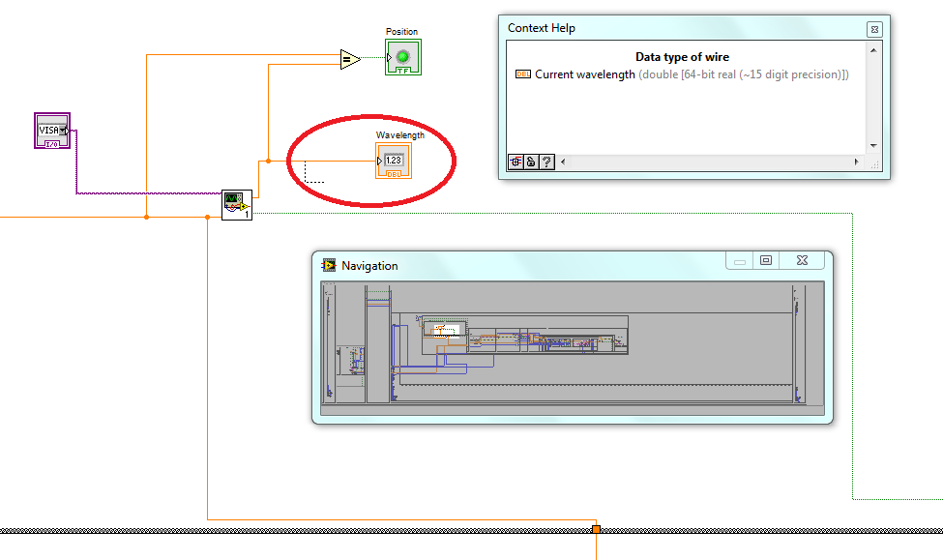Toggle Show Optional Terminals in Context Help

[x=516, y=162]
